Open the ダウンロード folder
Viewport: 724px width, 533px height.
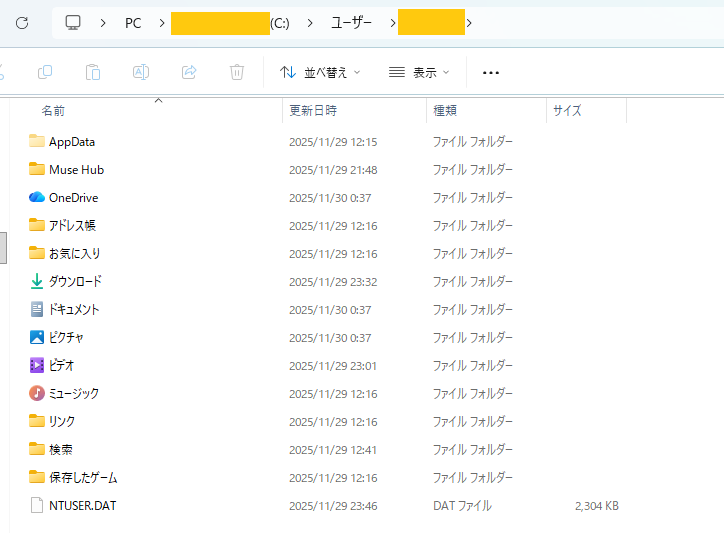click(x=75, y=282)
